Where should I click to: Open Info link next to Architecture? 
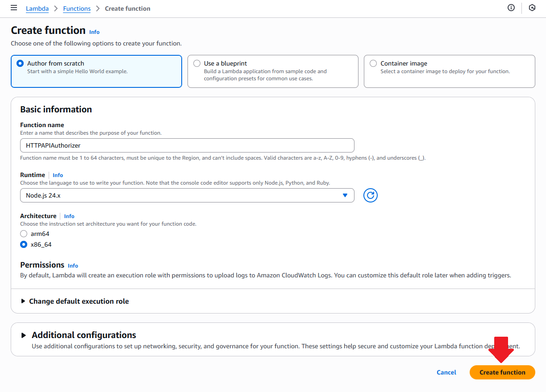coord(69,216)
